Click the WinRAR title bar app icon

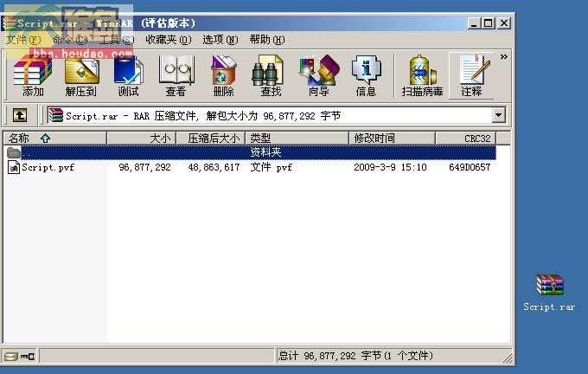[9, 23]
